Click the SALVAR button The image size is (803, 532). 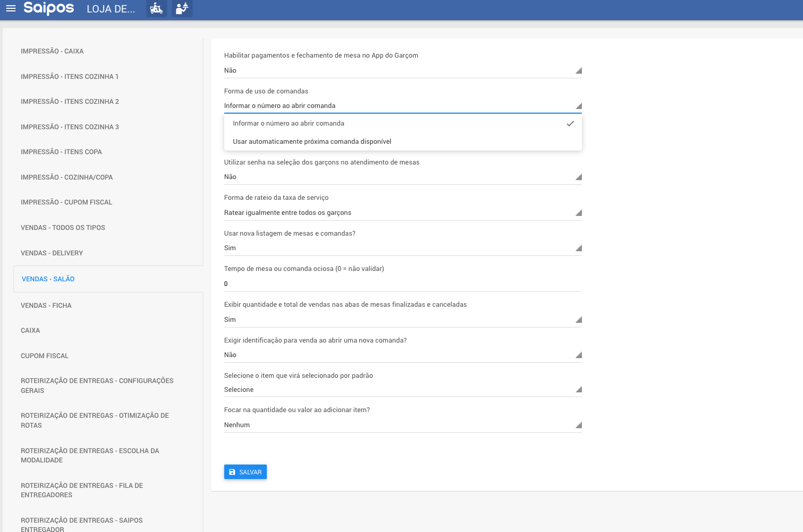click(x=246, y=472)
